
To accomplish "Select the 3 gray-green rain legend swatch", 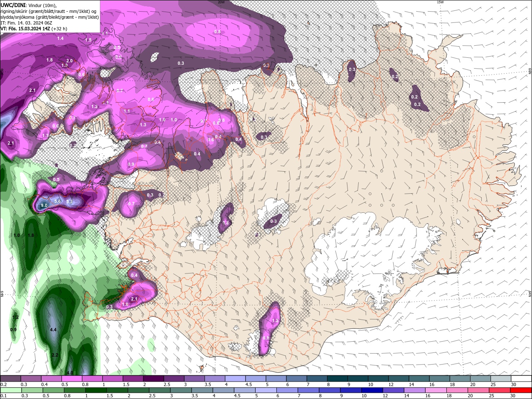I will click(181, 390).
